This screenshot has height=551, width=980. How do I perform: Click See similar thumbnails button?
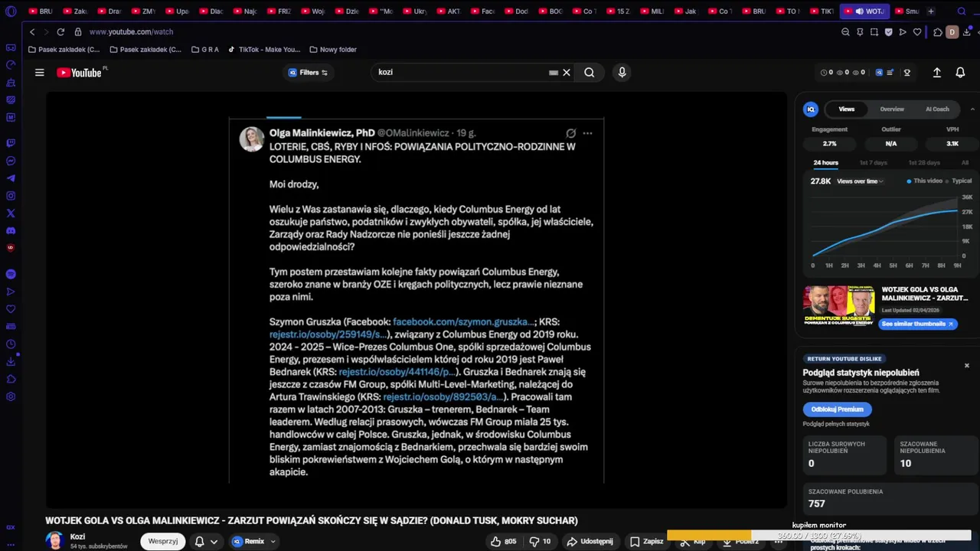pos(918,324)
